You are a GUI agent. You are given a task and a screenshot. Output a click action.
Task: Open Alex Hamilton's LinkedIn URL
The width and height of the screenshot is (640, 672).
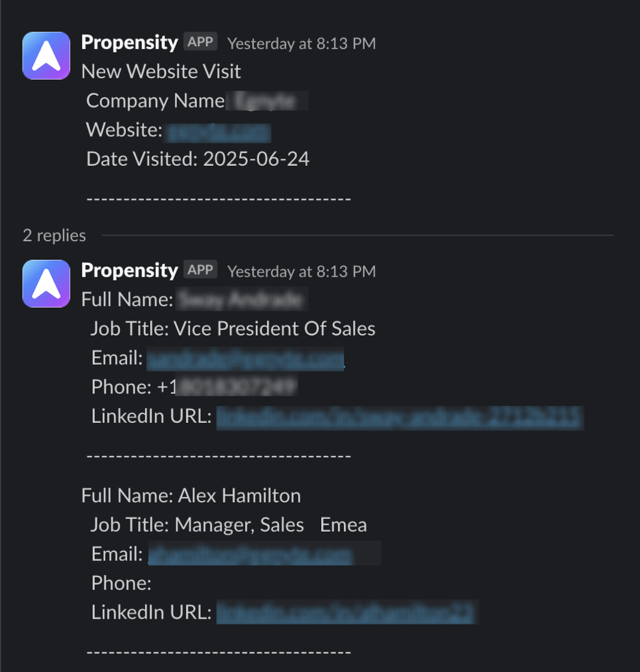345,613
